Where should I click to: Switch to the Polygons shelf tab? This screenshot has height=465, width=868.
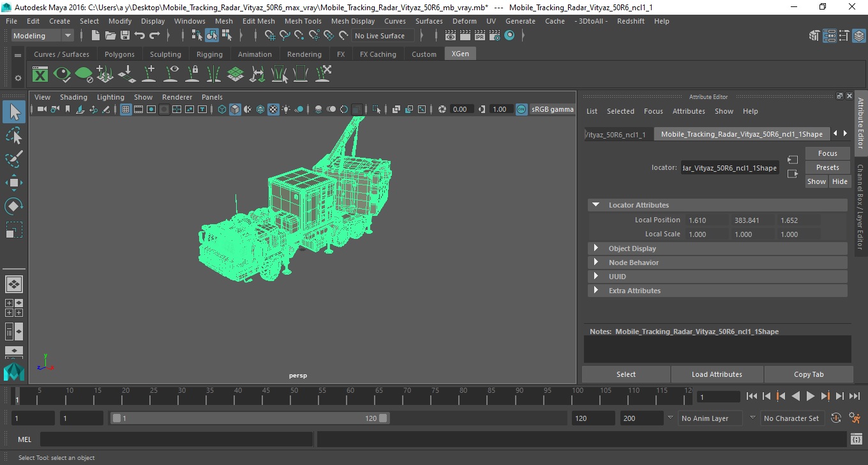[x=119, y=54]
